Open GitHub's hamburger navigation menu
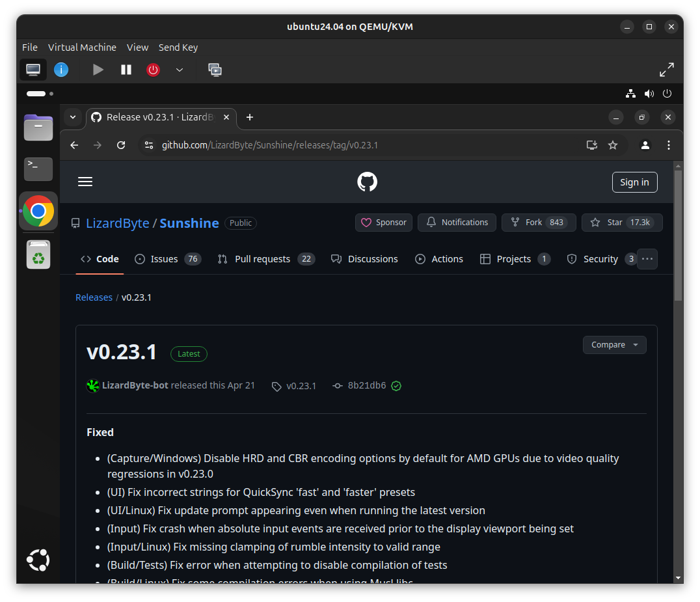The height and width of the screenshot is (602, 700). point(85,182)
